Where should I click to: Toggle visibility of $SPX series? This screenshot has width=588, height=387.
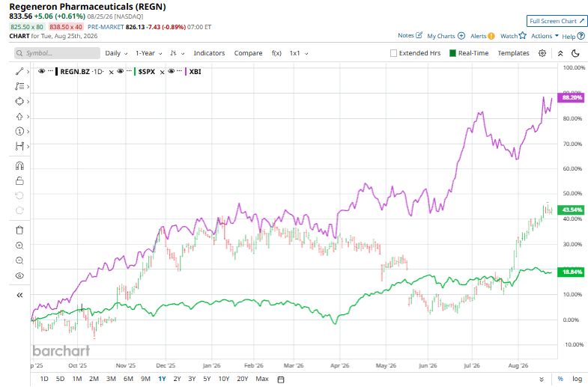[x=121, y=71]
